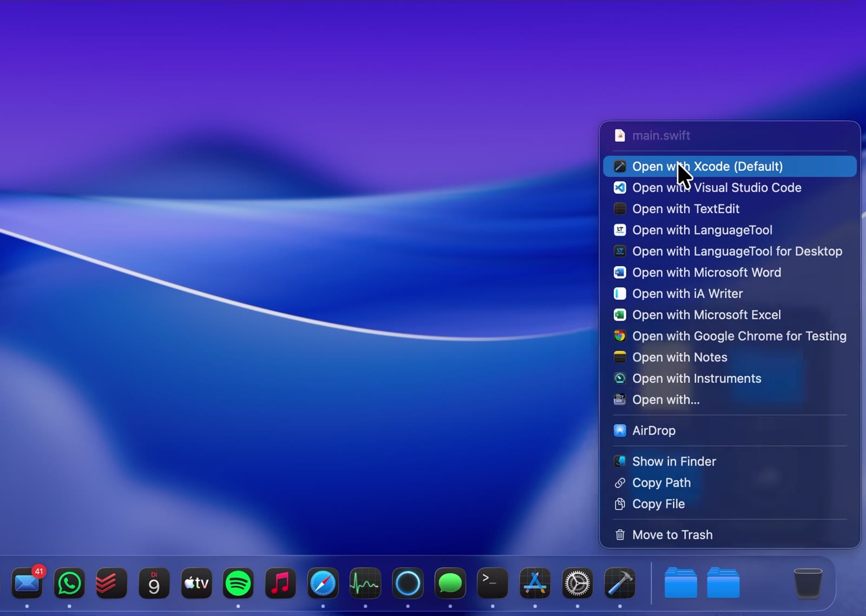Open the Trash in the Dock
Screen dimensions: 866x616
coord(808,583)
